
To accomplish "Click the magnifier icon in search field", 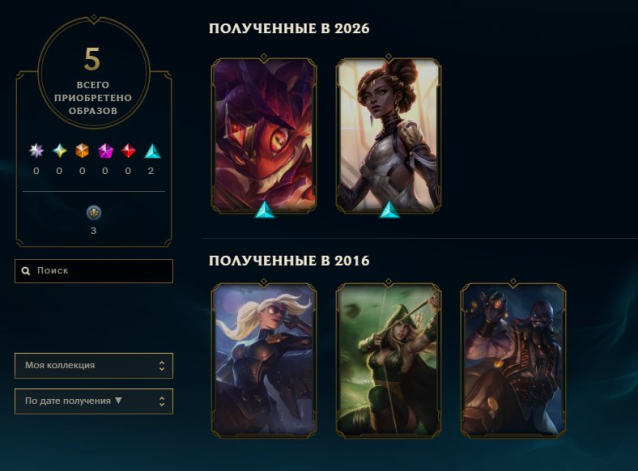I will pos(26,271).
